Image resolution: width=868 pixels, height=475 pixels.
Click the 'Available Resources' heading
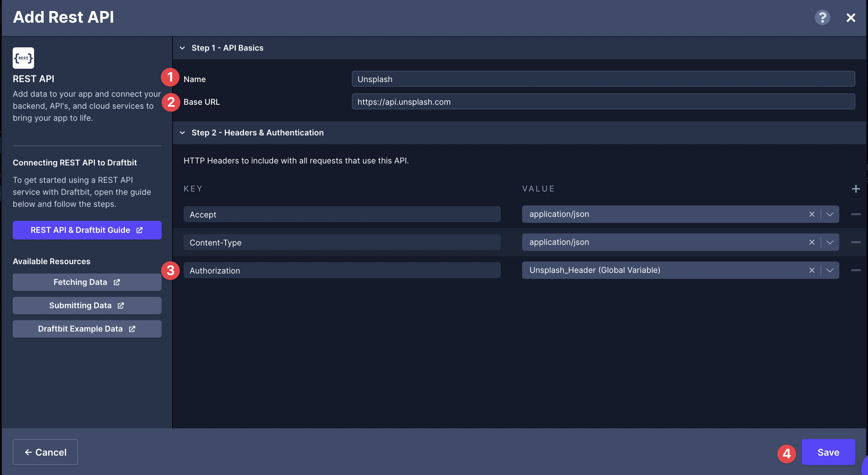pyautogui.click(x=51, y=261)
